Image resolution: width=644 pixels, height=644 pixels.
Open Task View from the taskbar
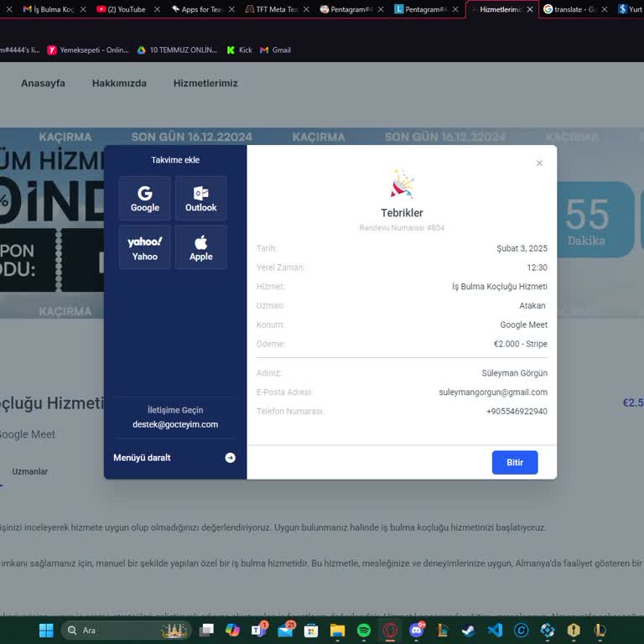pyautogui.click(x=206, y=630)
